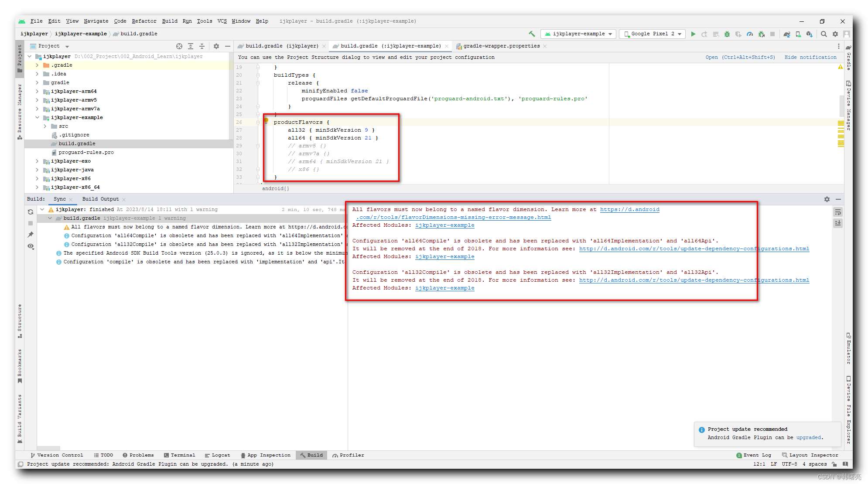The image size is (868, 484).
Task: Open the Refactor menu
Action: tap(144, 21)
